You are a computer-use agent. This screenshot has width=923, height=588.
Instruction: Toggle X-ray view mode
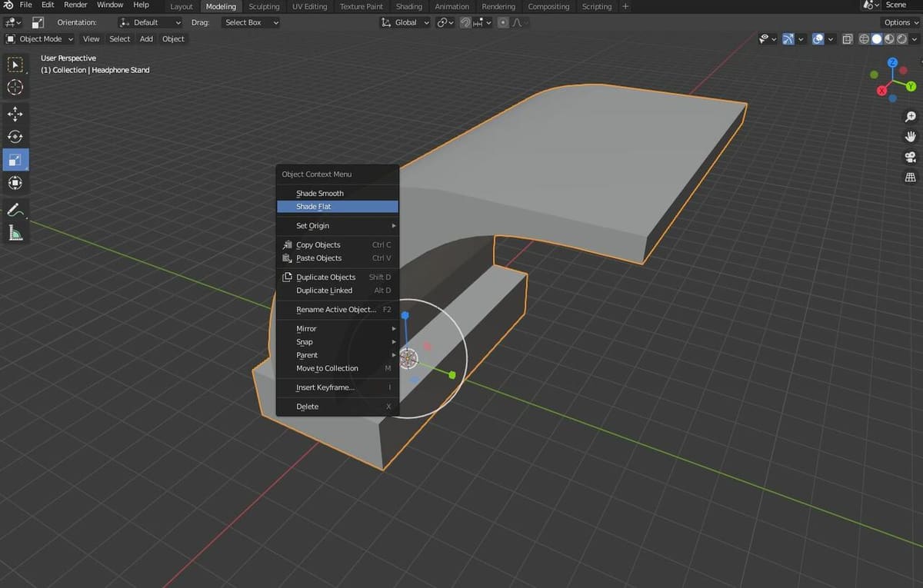click(847, 39)
